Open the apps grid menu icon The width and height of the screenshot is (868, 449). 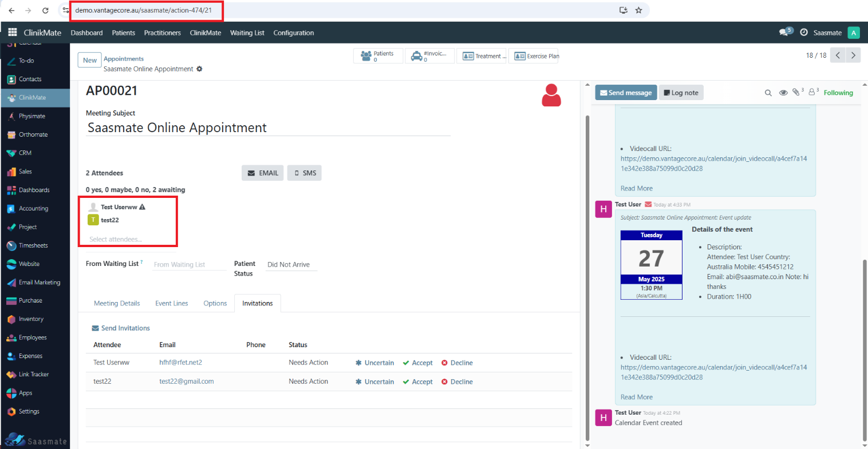click(x=12, y=33)
